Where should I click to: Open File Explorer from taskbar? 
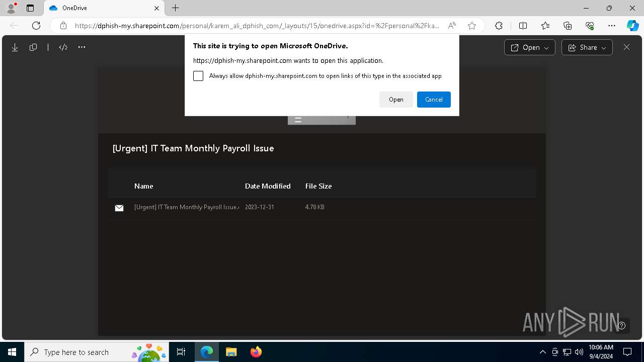[x=231, y=352]
